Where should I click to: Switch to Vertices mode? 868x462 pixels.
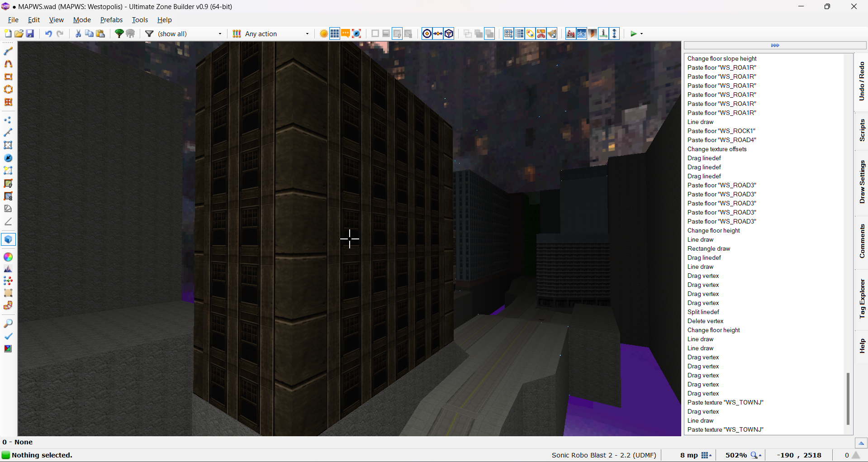(8, 120)
